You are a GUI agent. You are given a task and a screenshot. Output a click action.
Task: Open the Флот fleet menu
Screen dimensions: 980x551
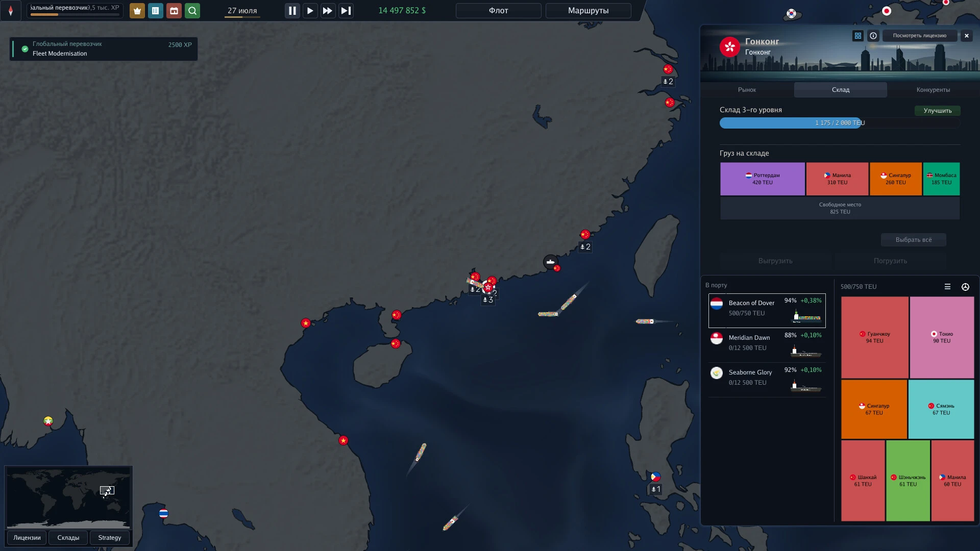pyautogui.click(x=498, y=11)
